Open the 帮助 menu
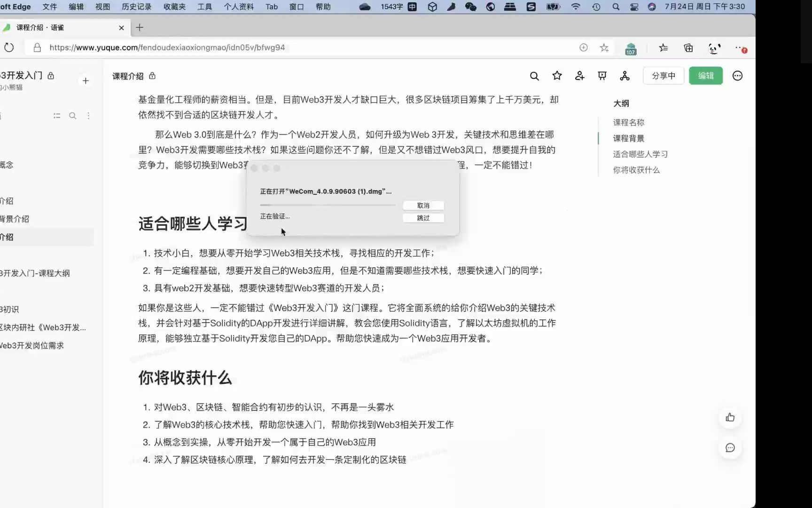This screenshot has width=812, height=508. coord(323,7)
